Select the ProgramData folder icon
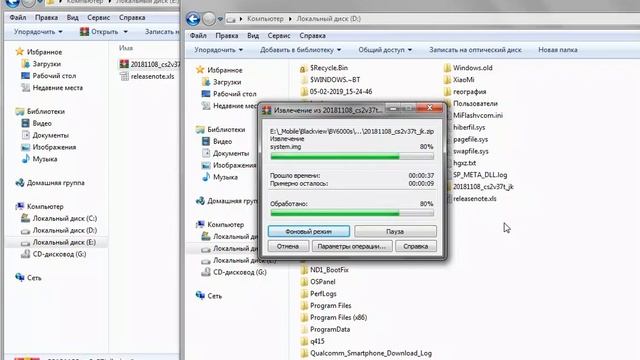 [304, 329]
